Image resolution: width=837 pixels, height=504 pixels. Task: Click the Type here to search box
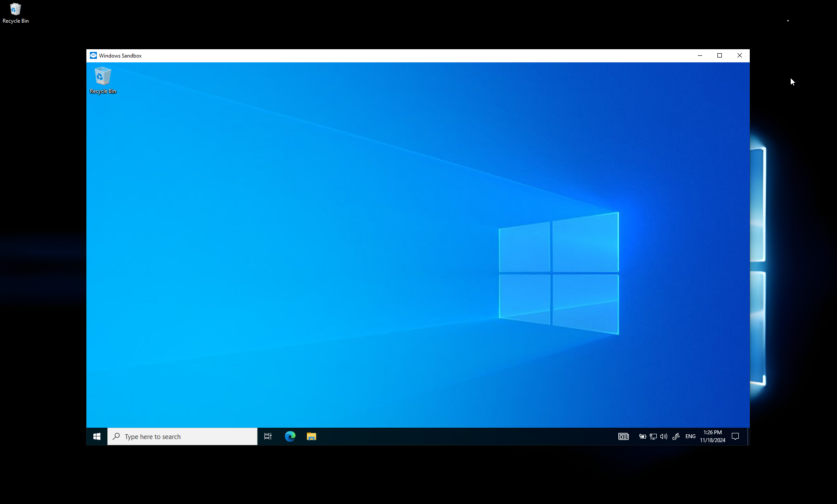[182, 436]
